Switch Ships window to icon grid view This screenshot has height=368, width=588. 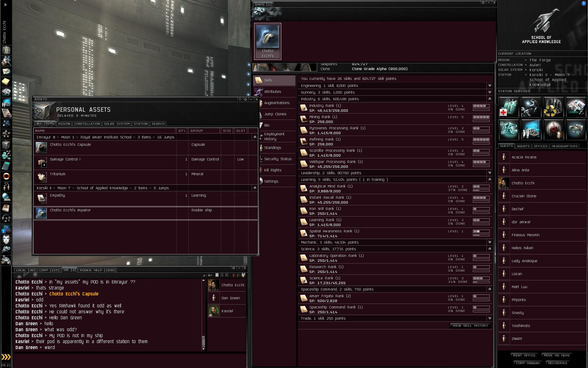[x=271, y=13]
